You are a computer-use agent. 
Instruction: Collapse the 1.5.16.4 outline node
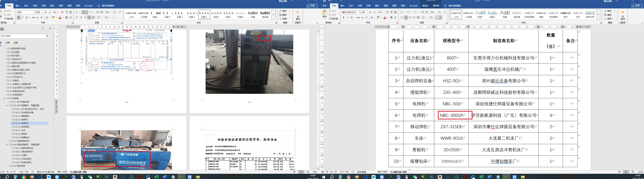tap(7, 144)
